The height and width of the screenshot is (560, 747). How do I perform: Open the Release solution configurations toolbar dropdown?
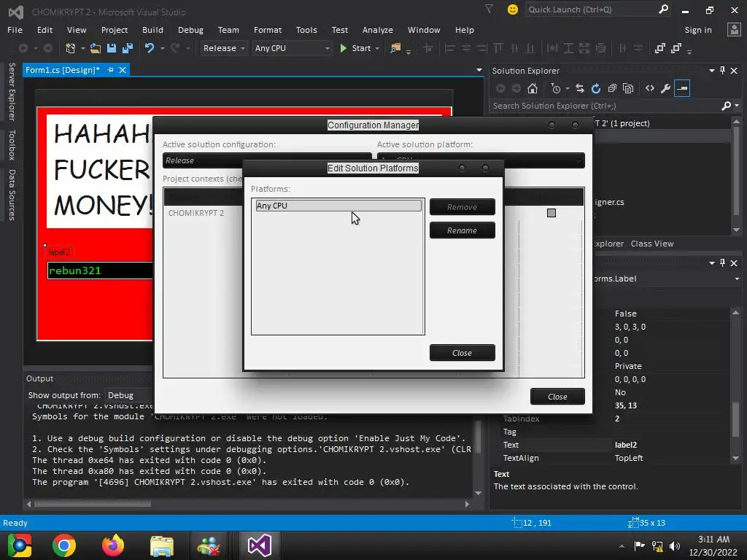coord(223,48)
